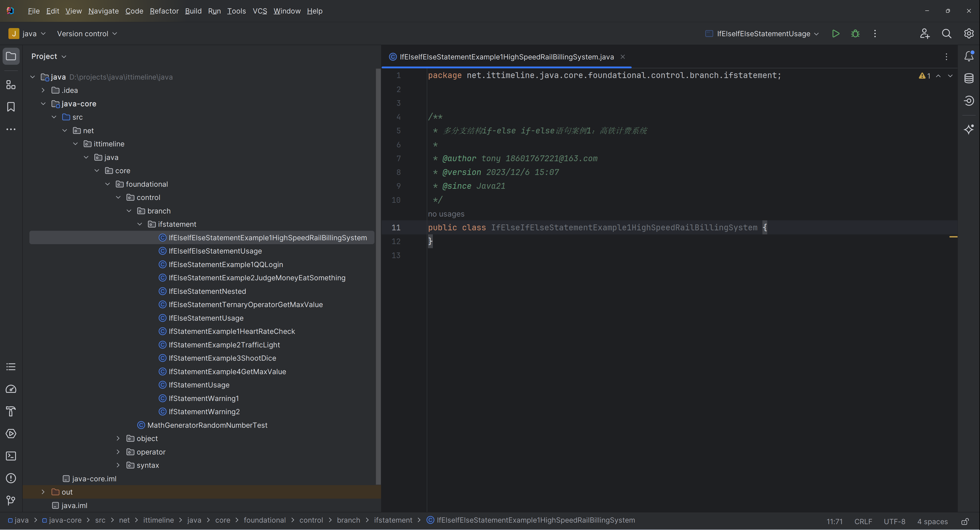Image resolution: width=980 pixels, height=530 pixels.
Task: Close the IfElseIfElseStatementExample1 editor tab
Action: (623, 57)
